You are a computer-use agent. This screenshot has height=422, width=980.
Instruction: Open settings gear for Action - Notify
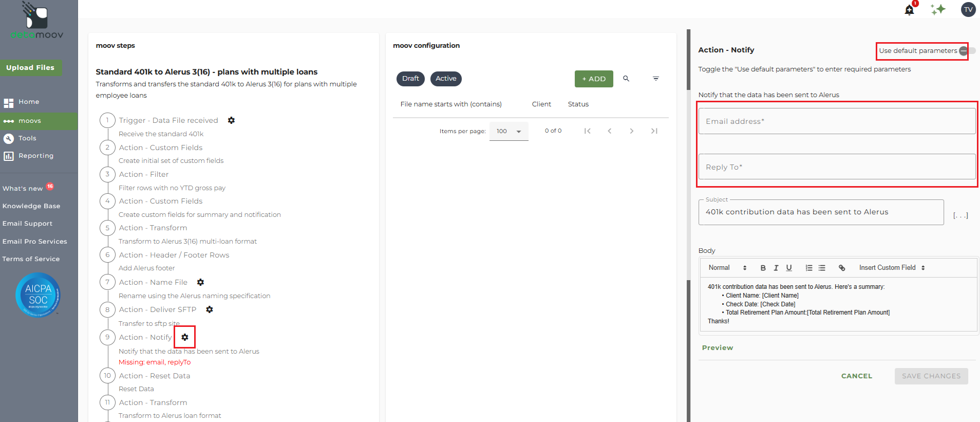tap(185, 337)
